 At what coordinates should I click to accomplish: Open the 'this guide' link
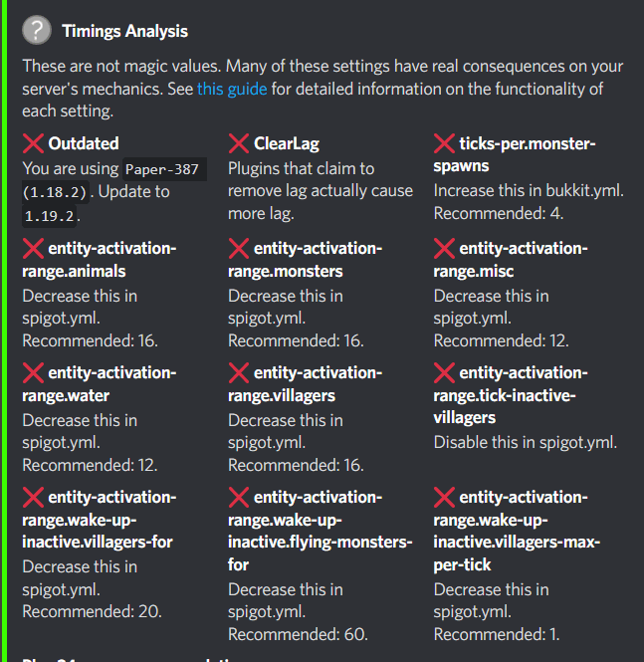pyautogui.click(x=232, y=89)
